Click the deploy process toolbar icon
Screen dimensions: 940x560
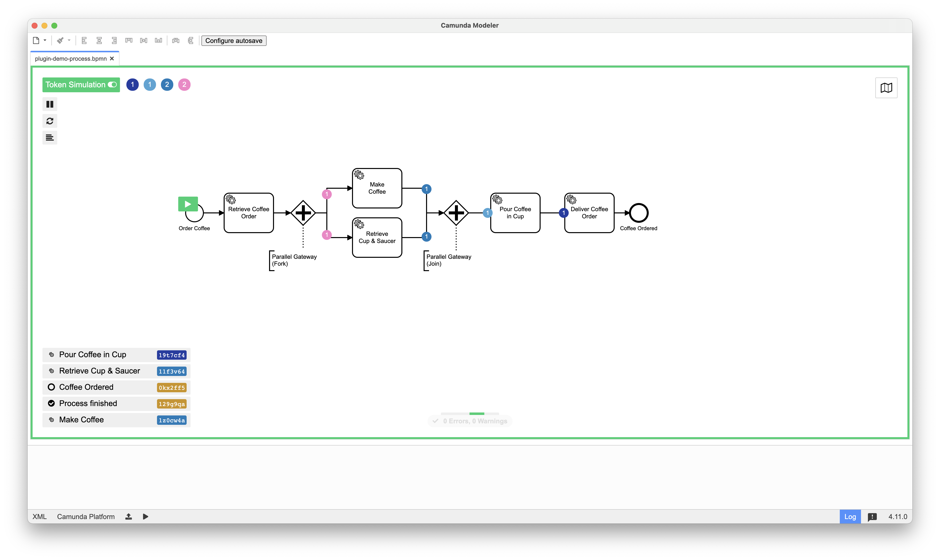[131, 516]
